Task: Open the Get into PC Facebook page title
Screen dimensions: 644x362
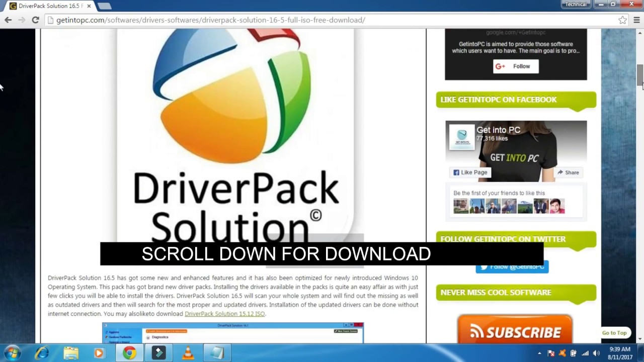Action: tap(498, 130)
